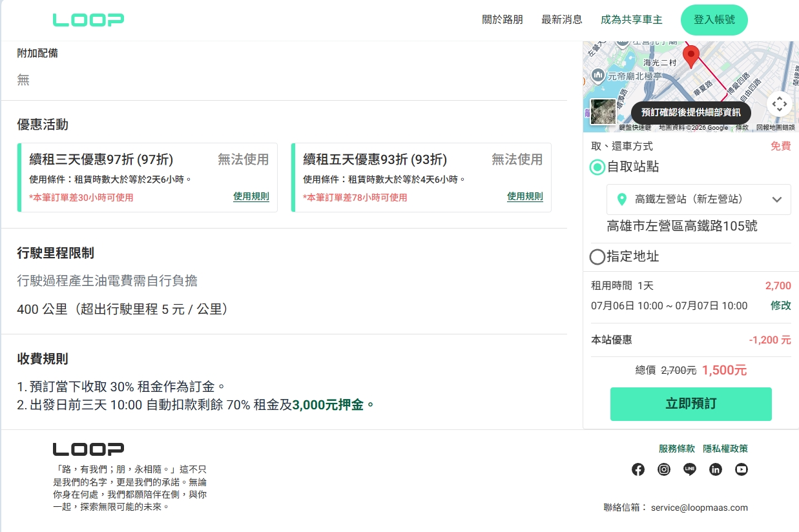Expand the 高鐵左營站 station dropdown
The height and width of the screenshot is (532, 799).
point(699,200)
